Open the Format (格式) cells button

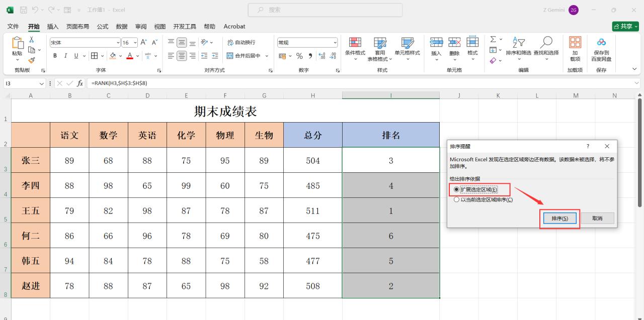472,49
